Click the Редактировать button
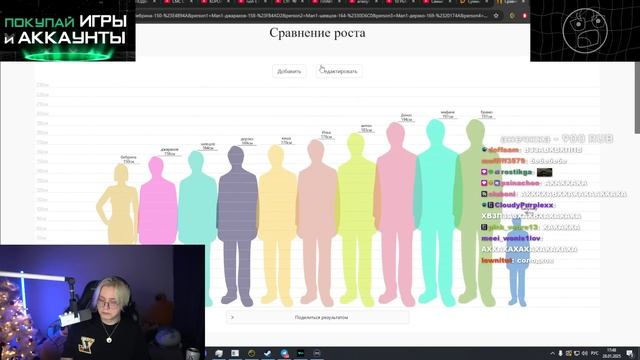640x360 pixels. click(x=339, y=71)
